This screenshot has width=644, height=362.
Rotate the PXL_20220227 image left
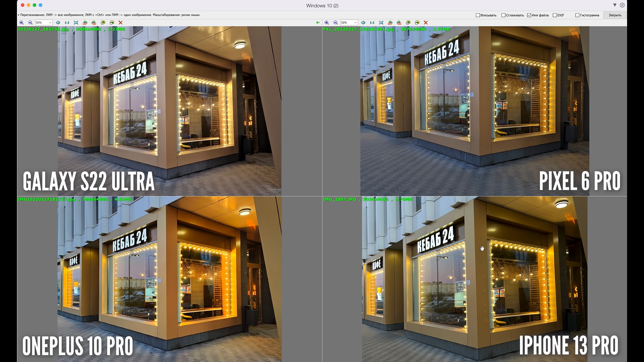point(390,23)
